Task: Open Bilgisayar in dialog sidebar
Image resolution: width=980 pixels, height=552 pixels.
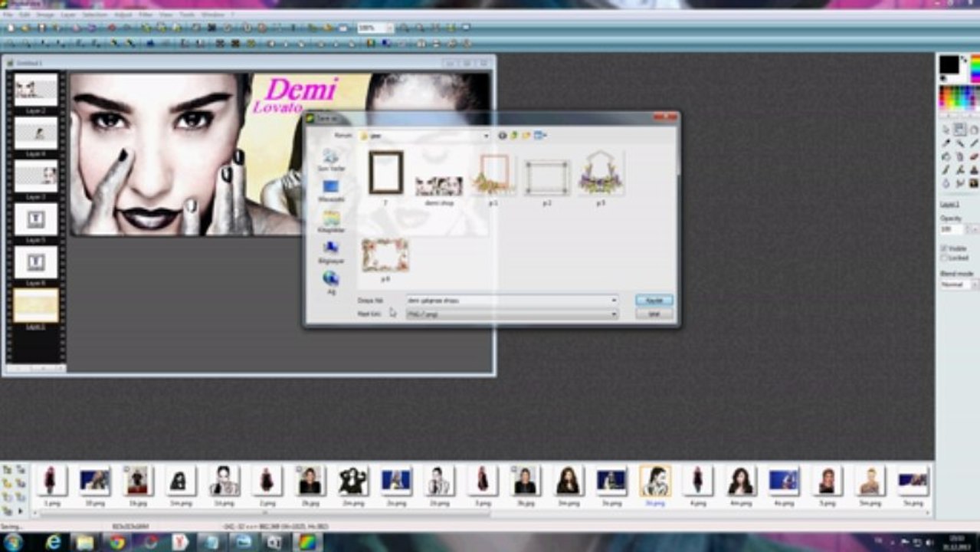Action: click(331, 252)
